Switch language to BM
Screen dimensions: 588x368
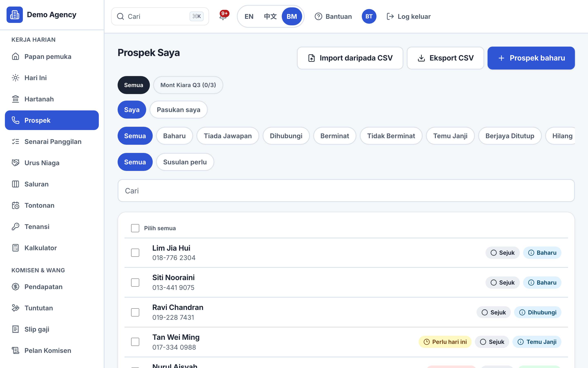click(292, 16)
